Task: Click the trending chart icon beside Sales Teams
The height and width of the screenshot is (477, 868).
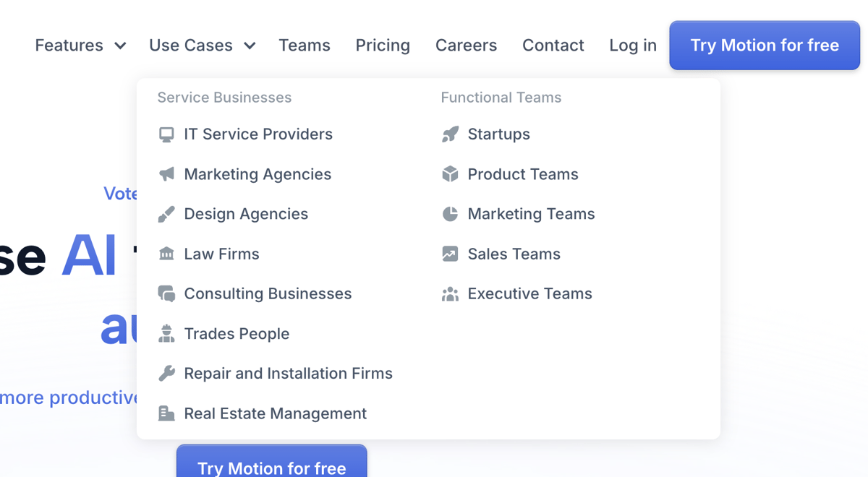Action: (451, 253)
